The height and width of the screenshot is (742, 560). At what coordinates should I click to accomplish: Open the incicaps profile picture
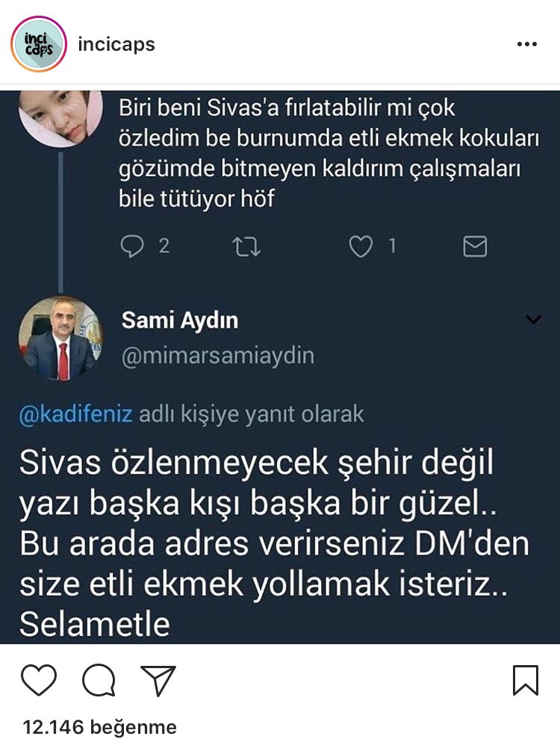(39, 44)
